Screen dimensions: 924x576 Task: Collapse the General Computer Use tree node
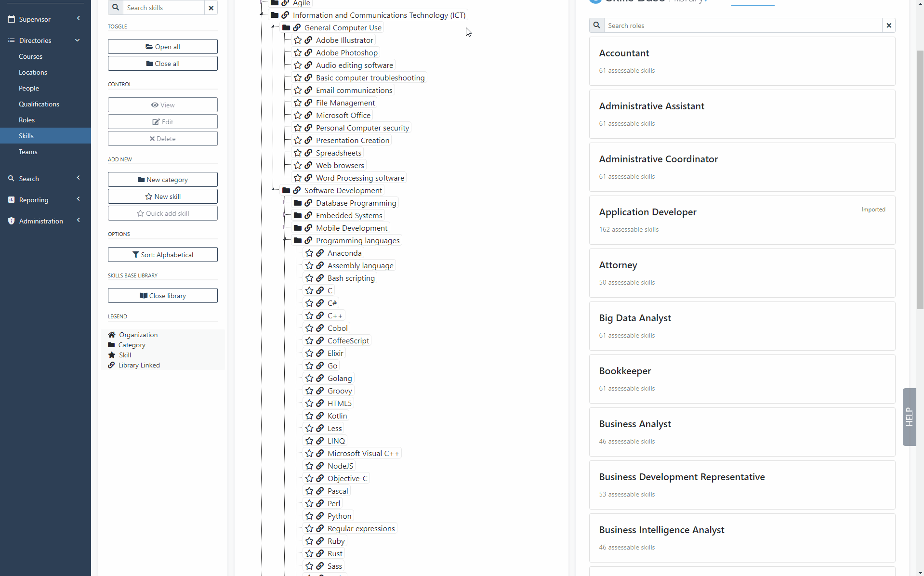273,27
